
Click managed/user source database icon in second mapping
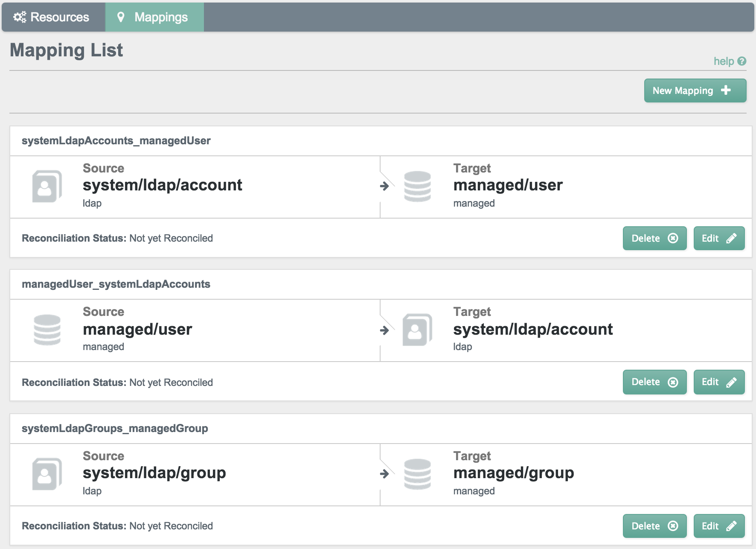[x=47, y=330]
